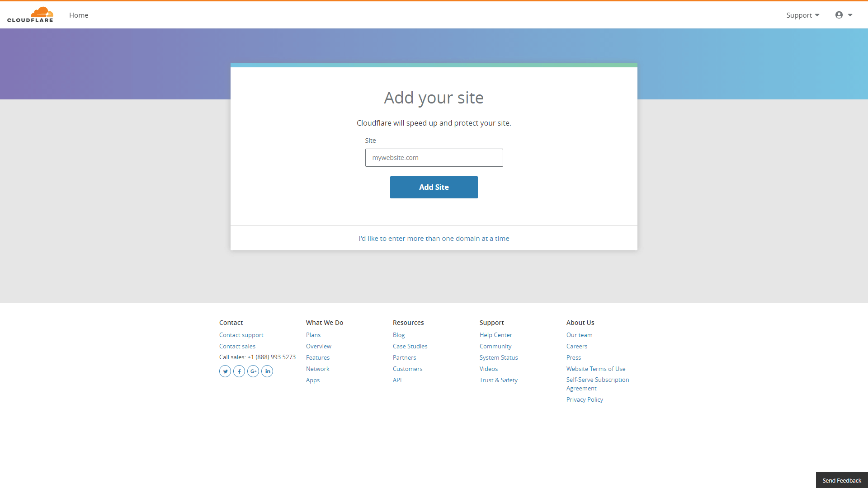Open the Twitter social icon
The image size is (868, 488).
tap(225, 371)
